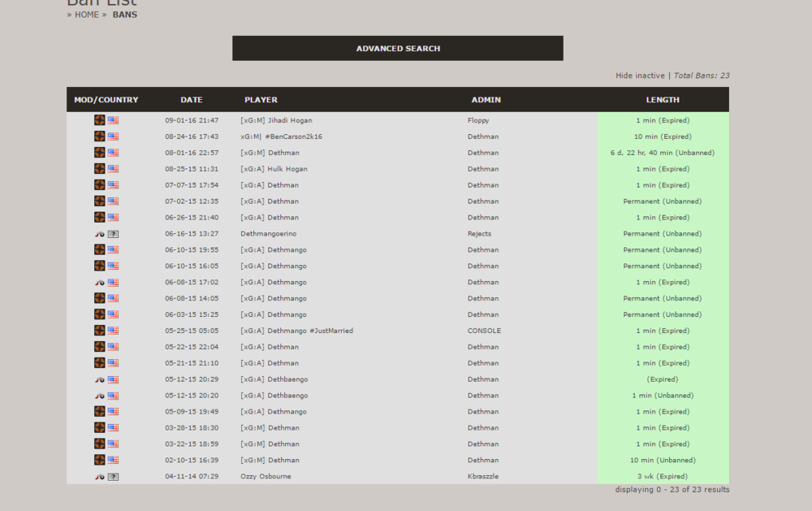The height and width of the screenshot is (511, 812).
Task: Click the TF2 icon on the 07-02-15 12:35 row
Action: coord(99,201)
